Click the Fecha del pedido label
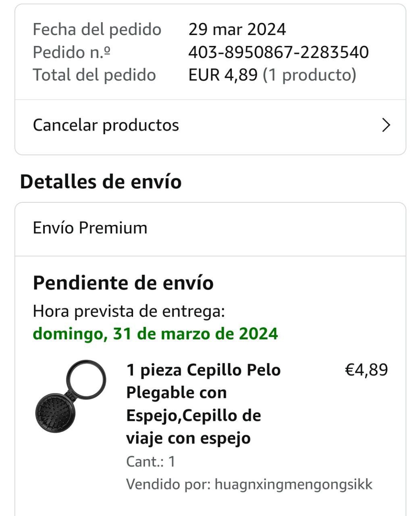Screen dimensions: 420x516 coord(97,29)
